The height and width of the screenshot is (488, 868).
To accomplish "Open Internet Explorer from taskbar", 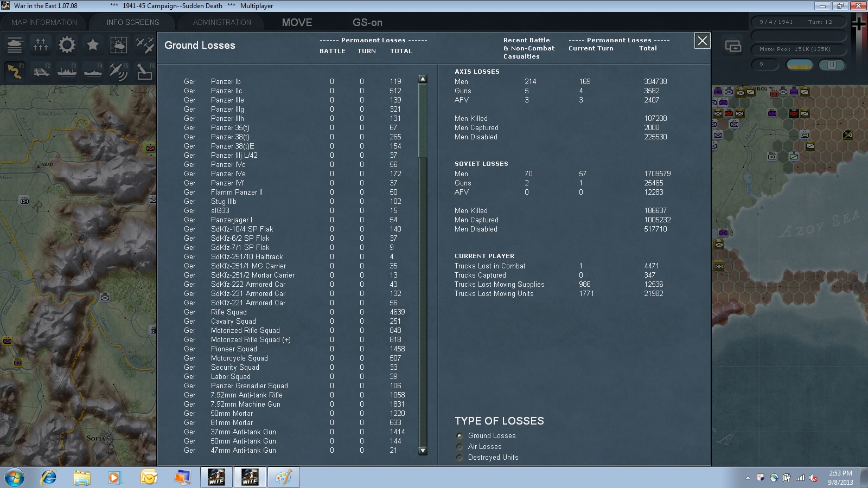I will tap(49, 478).
